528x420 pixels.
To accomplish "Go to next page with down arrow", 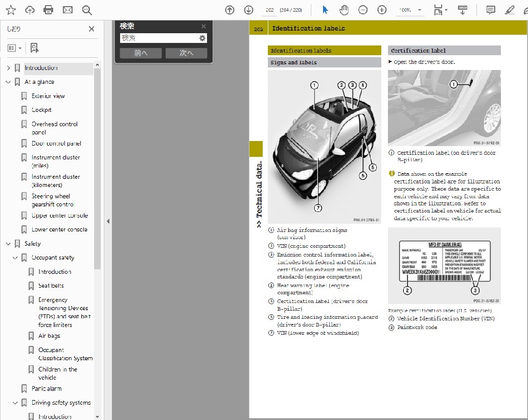I will 248,10.
